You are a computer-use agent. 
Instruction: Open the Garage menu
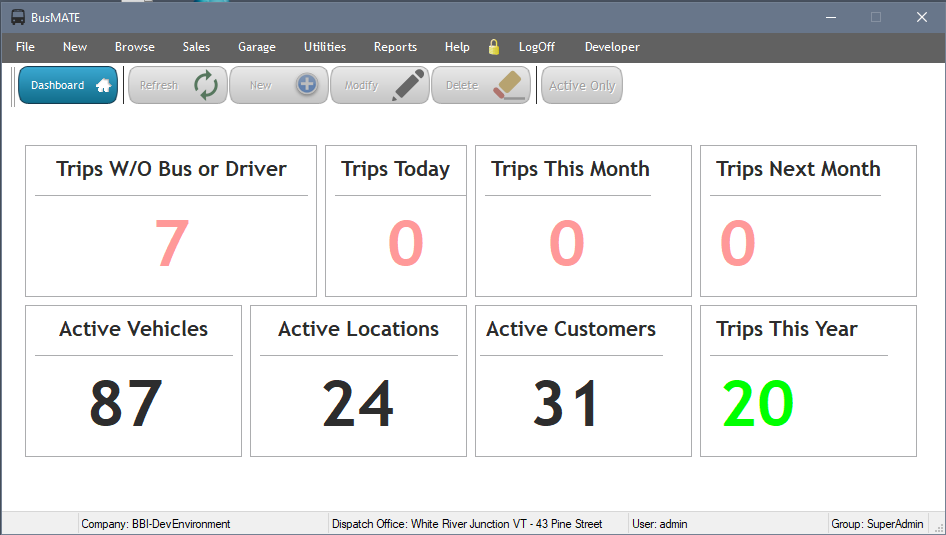pos(256,47)
